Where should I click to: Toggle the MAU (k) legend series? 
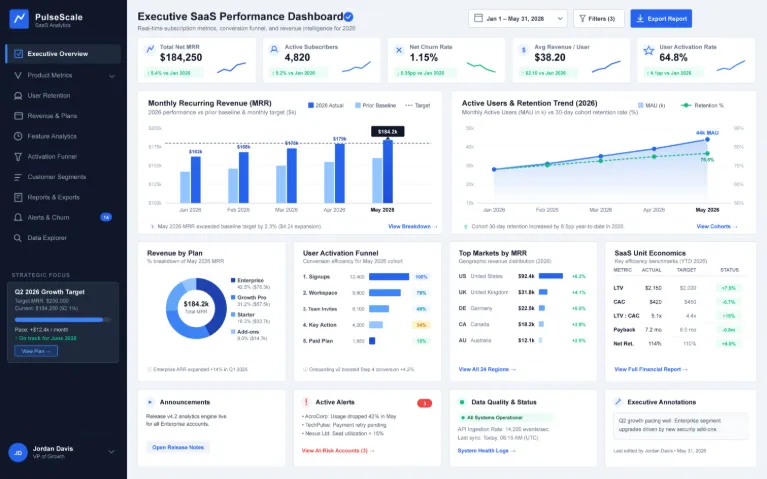(x=652, y=105)
